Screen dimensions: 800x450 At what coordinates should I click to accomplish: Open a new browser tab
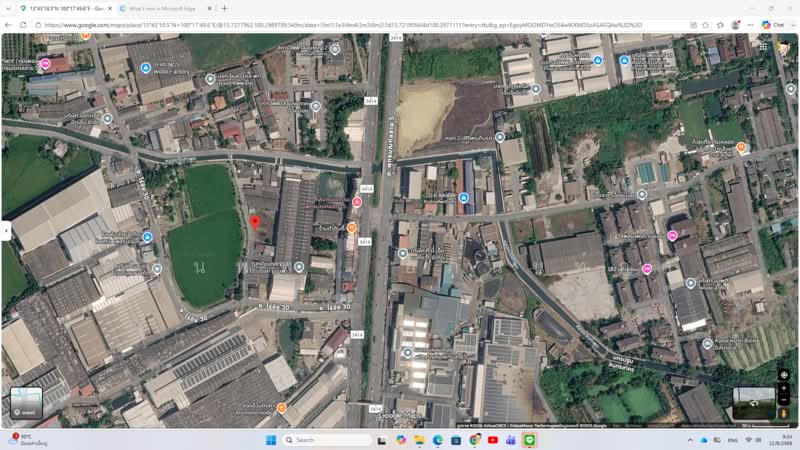pyautogui.click(x=224, y=9)
